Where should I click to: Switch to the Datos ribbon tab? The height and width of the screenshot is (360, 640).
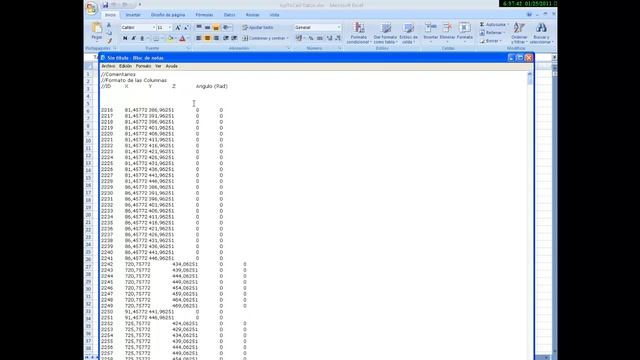229,15
